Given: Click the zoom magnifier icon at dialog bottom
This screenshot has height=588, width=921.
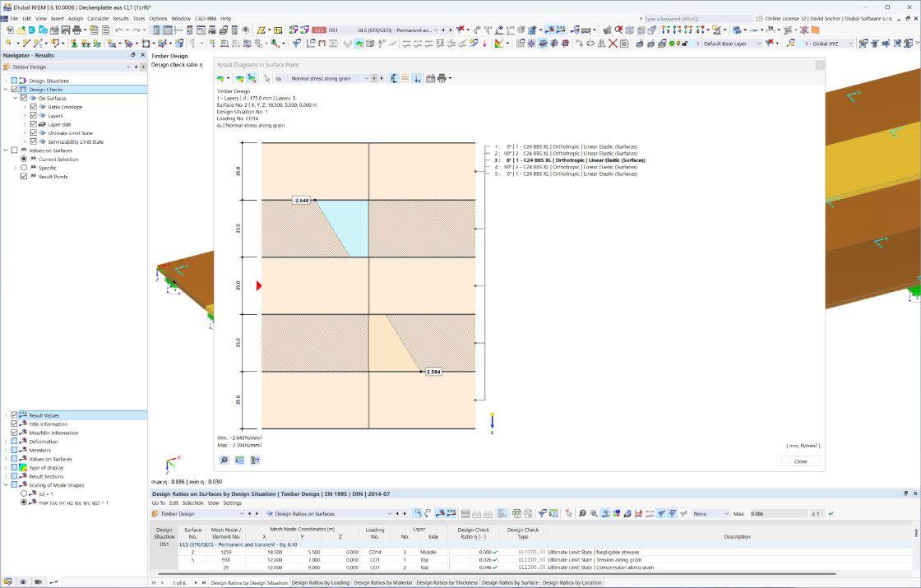Looking at the screenshot, I should coord(224,460).
